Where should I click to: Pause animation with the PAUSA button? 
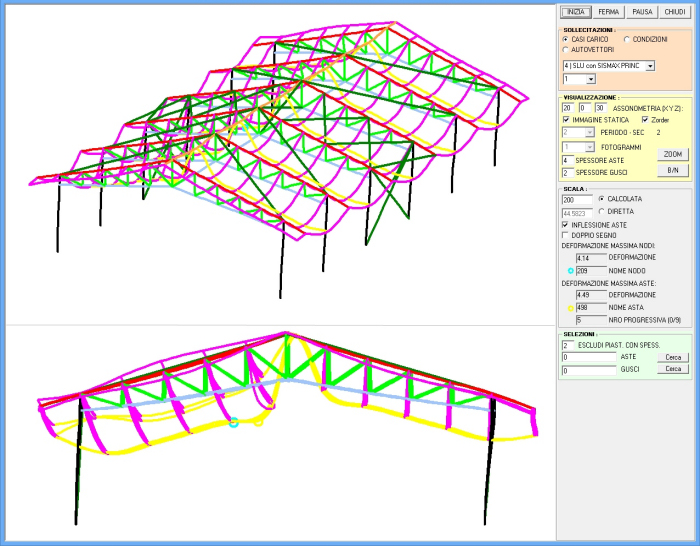click(642, 12)
